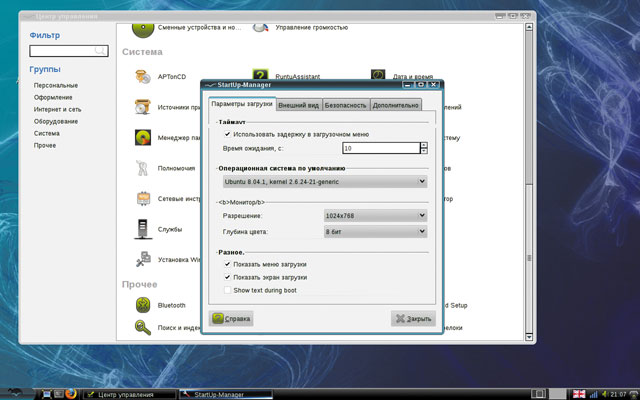Image resolution: width=640 pixels, height=400 pixels.
Task: Open the removable devices icon (Сменные устройства)
Action: (143, 29)
